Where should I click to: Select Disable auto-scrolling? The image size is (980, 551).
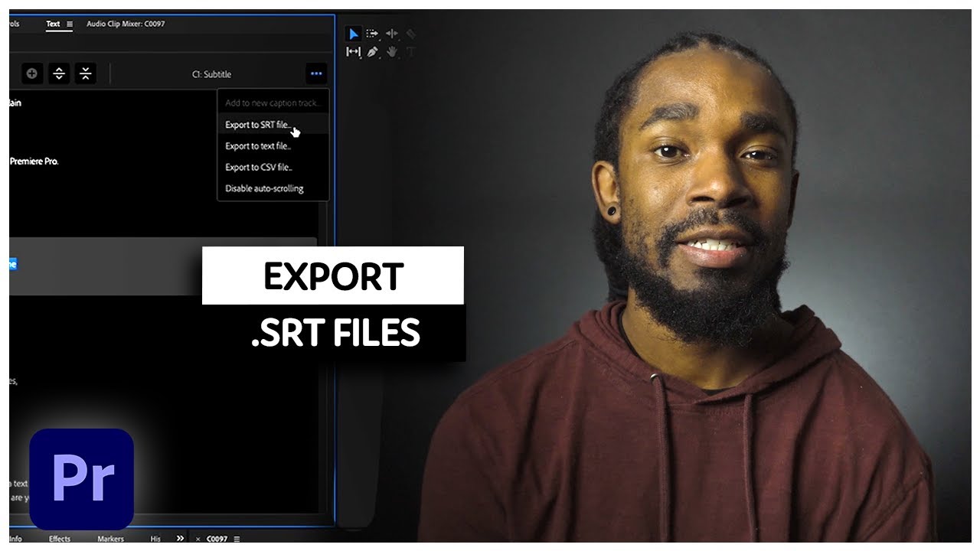tap(273, 188)
